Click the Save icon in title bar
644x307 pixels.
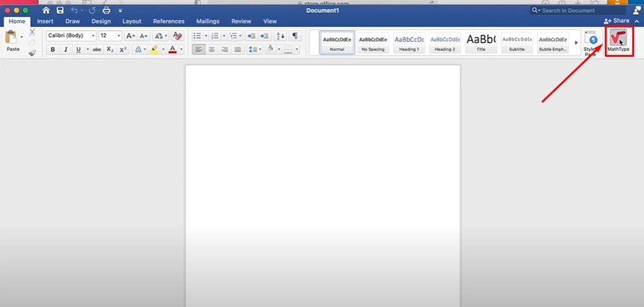[x=60, y=11]
